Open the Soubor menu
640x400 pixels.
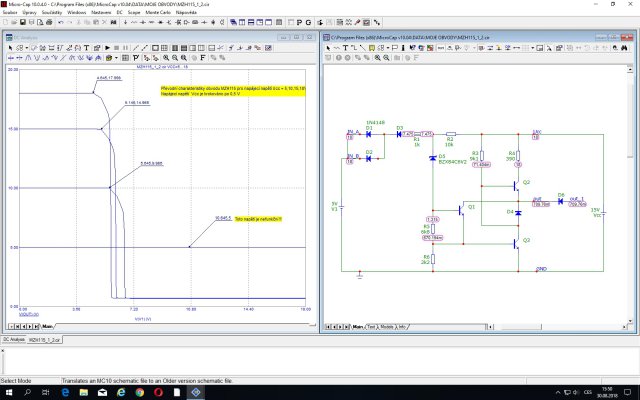pyautogui.click(x=10, y=12)
